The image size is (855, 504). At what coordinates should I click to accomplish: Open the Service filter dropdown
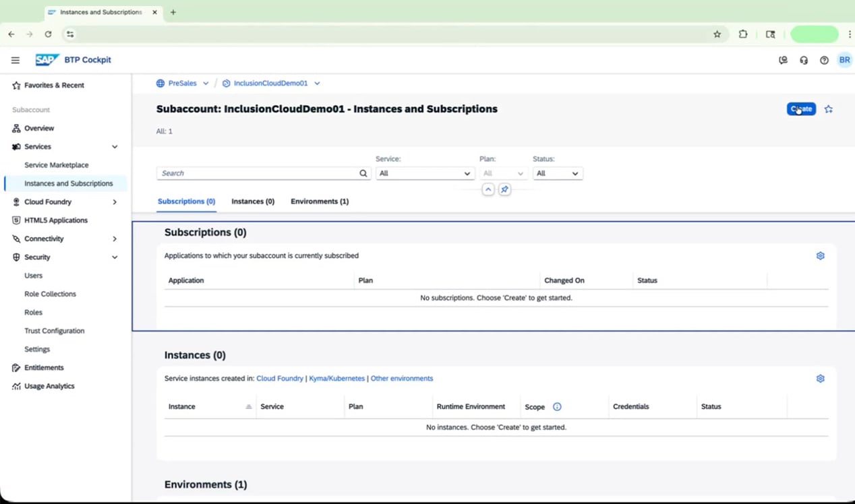pos(425,173)
